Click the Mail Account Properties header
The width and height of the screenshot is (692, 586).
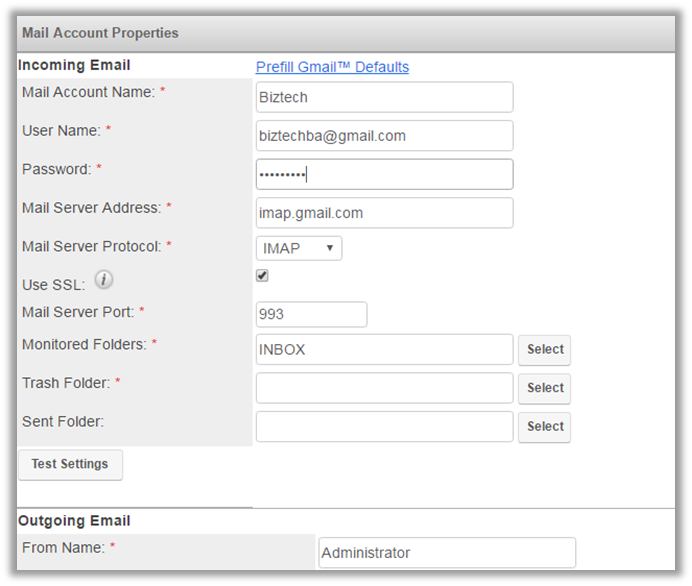click(x=100, y=33)
